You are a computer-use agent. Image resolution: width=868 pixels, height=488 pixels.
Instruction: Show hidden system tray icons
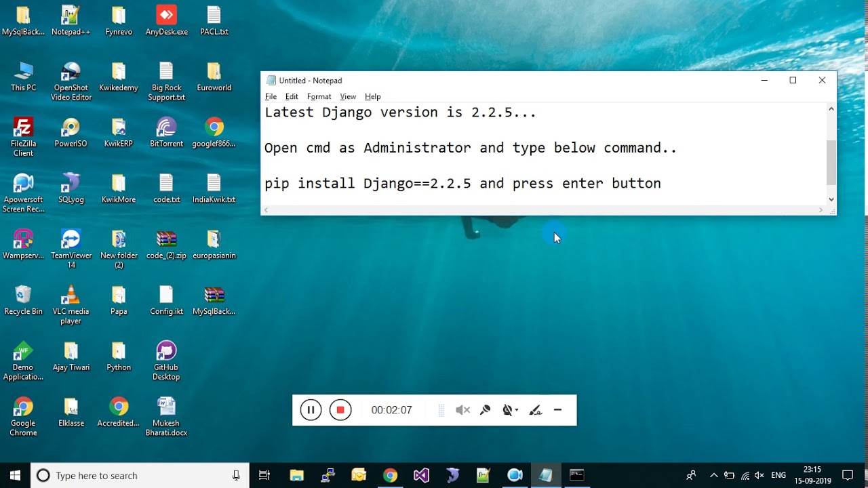pos(713,475)
